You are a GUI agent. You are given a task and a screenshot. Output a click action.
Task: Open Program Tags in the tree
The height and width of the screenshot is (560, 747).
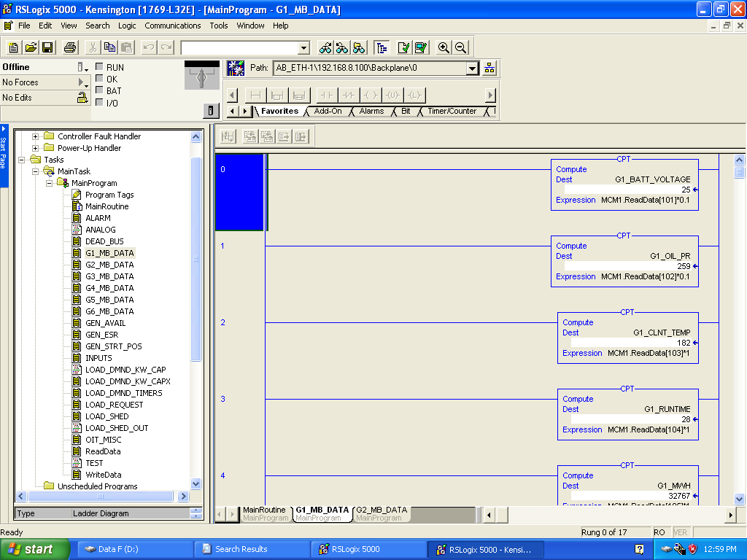[109, 195]
